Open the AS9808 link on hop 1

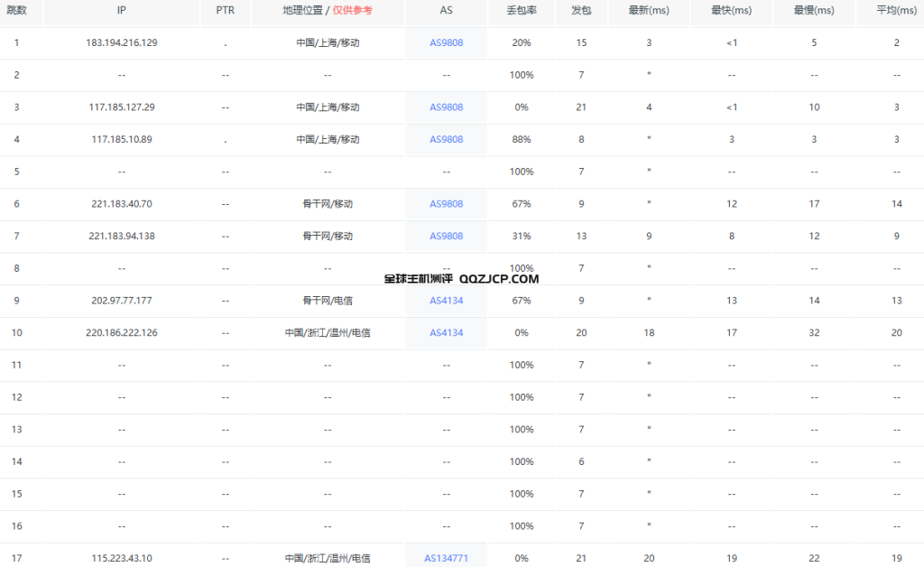pyautogui.click(x=446, y=42)
